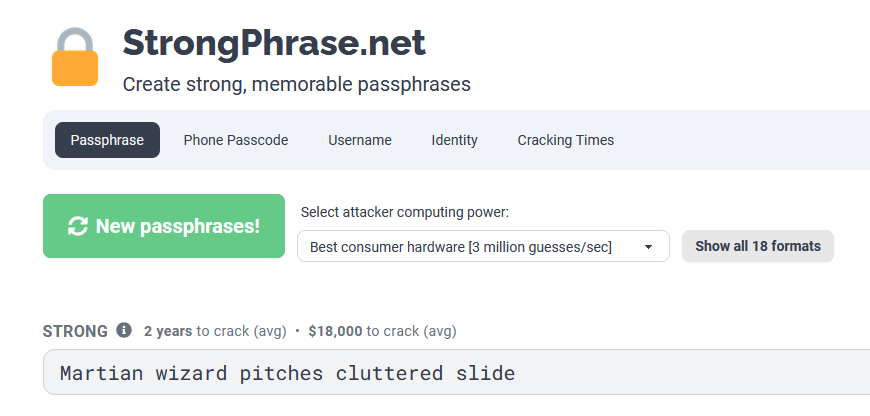Switch to the Passphrase tab
Screen dimensions: 870x416
click(107, 140)
